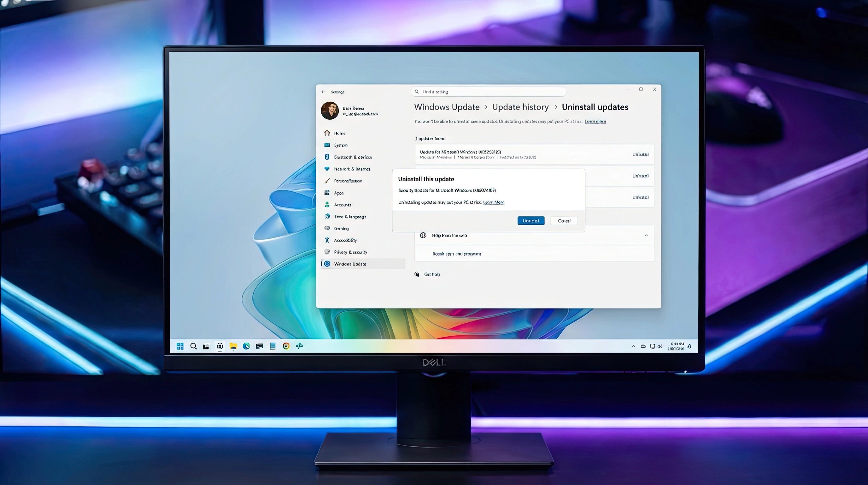This screenshot has width=868, height=485.
Task: Open Accessibility settings icon
Action: 327,240
